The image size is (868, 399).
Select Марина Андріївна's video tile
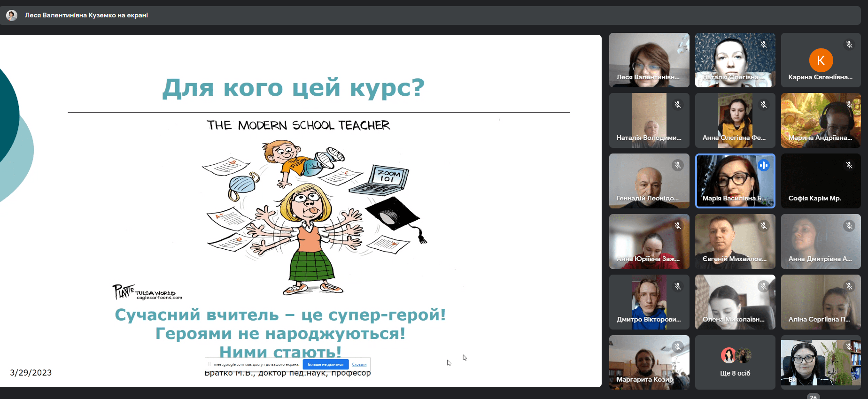[x=821, y=121]
